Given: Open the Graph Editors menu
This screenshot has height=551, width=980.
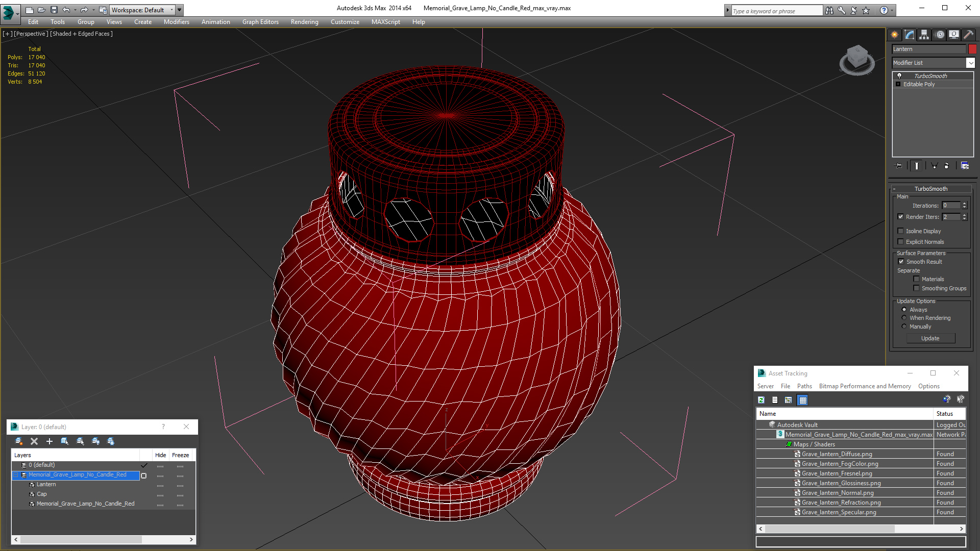Looking at the screenshot, I should 260,22.
